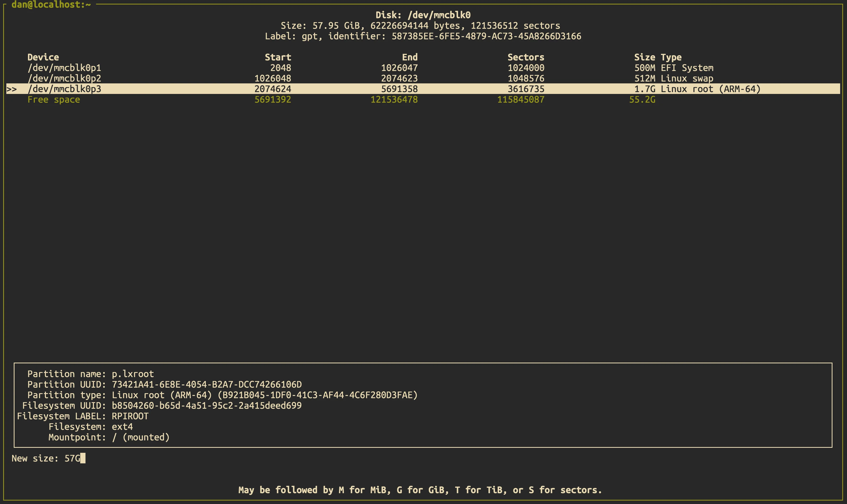Click the MiB GiB TiB hint text

pos(420,490)
